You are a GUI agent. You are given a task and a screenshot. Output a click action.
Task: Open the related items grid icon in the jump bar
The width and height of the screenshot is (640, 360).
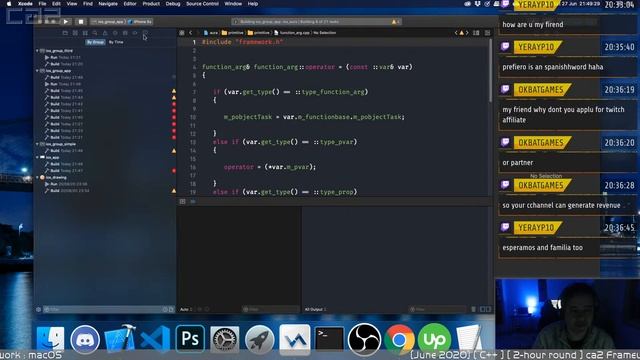pyautogui.click(x=182, y=33)
